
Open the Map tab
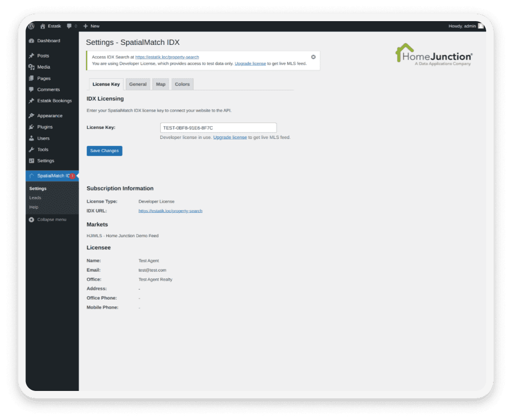(161, 84)
